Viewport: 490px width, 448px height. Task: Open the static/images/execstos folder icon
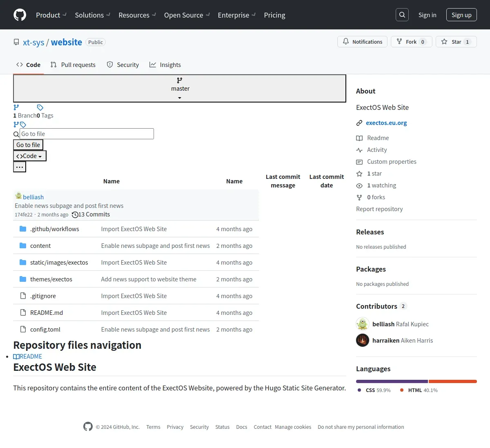[23, 262]
